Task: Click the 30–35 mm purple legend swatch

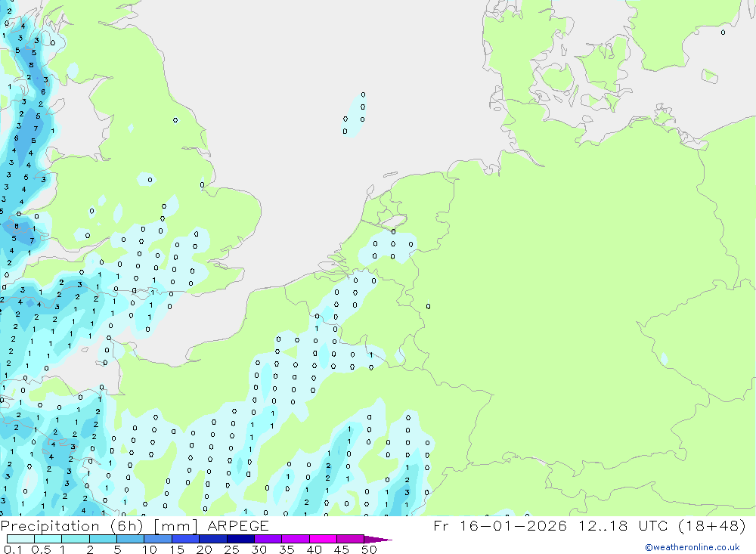Action: tap(268, 539)
